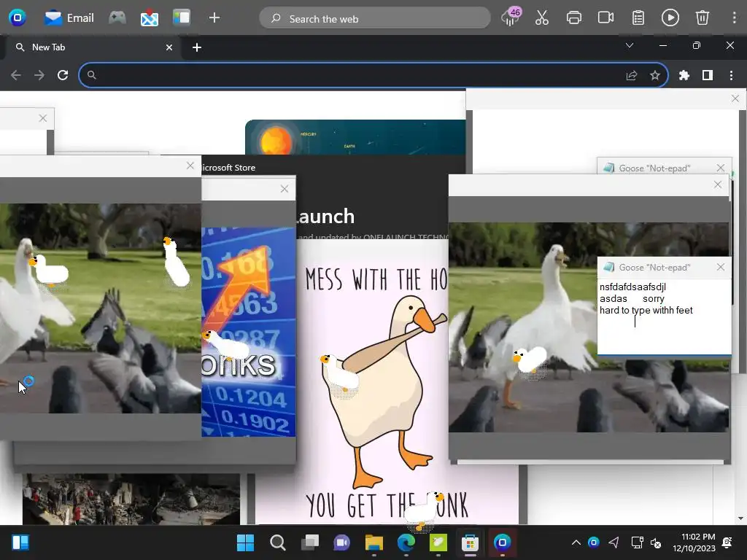Start the screen recorder camera icon

605,18
